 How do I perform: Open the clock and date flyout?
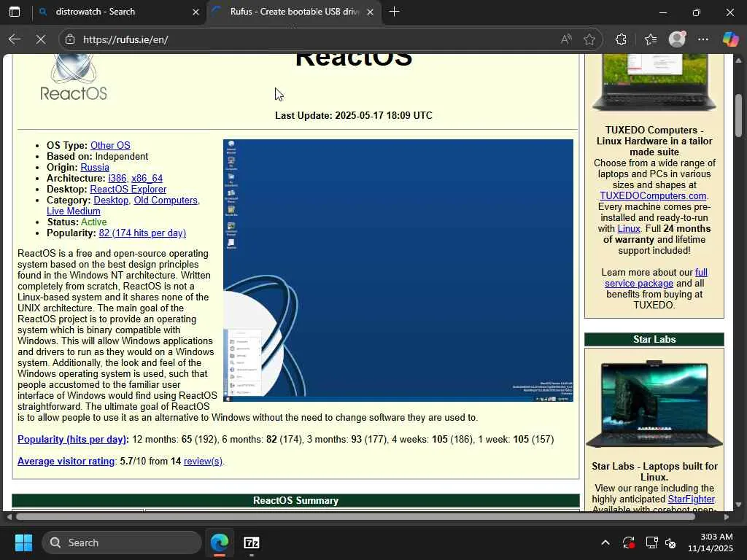[711, 542]
